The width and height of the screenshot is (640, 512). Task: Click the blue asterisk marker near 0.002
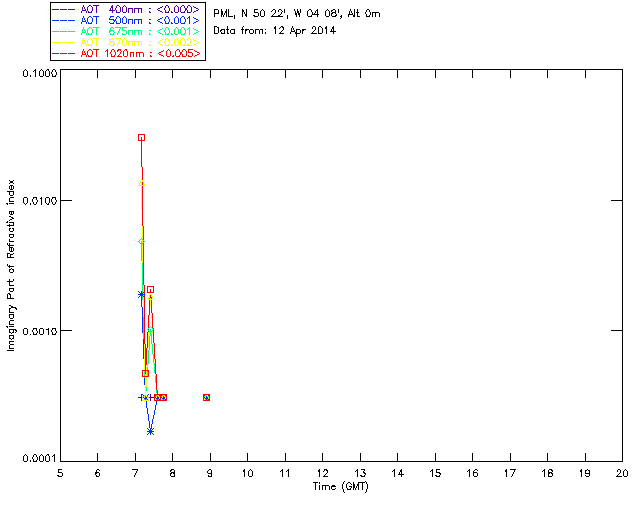tap(141, 294)
